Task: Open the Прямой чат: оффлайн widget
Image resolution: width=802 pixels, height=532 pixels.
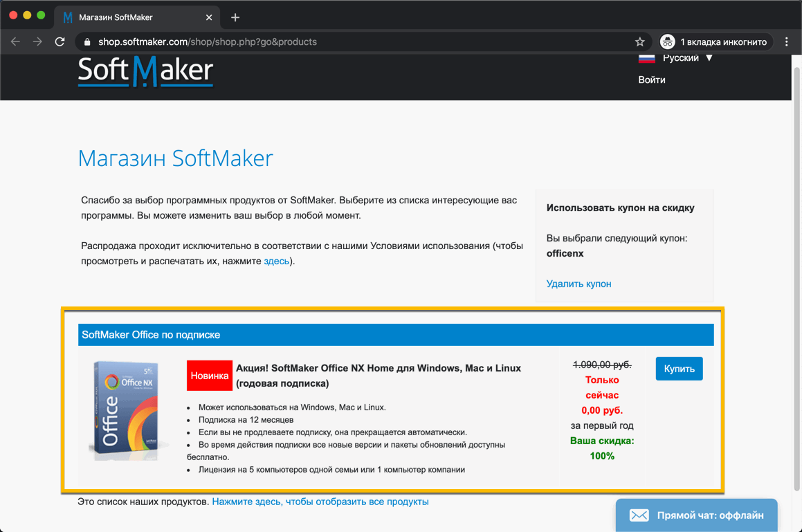Action: click(696, 515)
